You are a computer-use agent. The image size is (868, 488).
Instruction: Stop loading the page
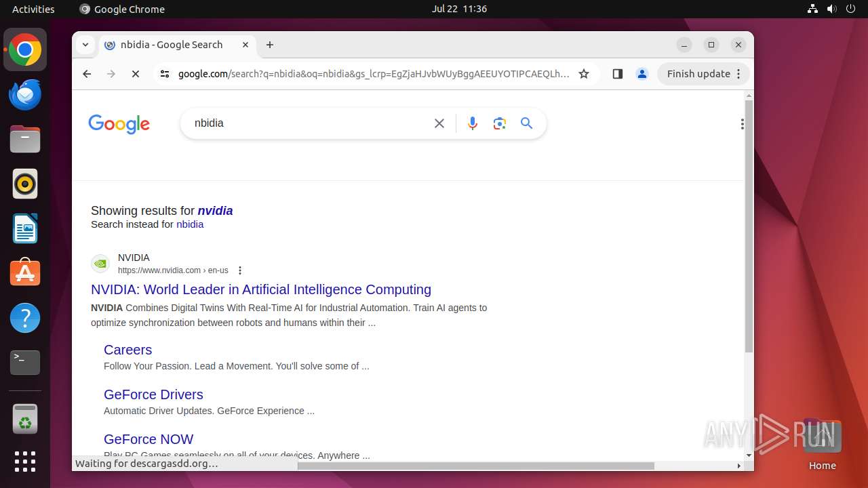pos(136,74)
